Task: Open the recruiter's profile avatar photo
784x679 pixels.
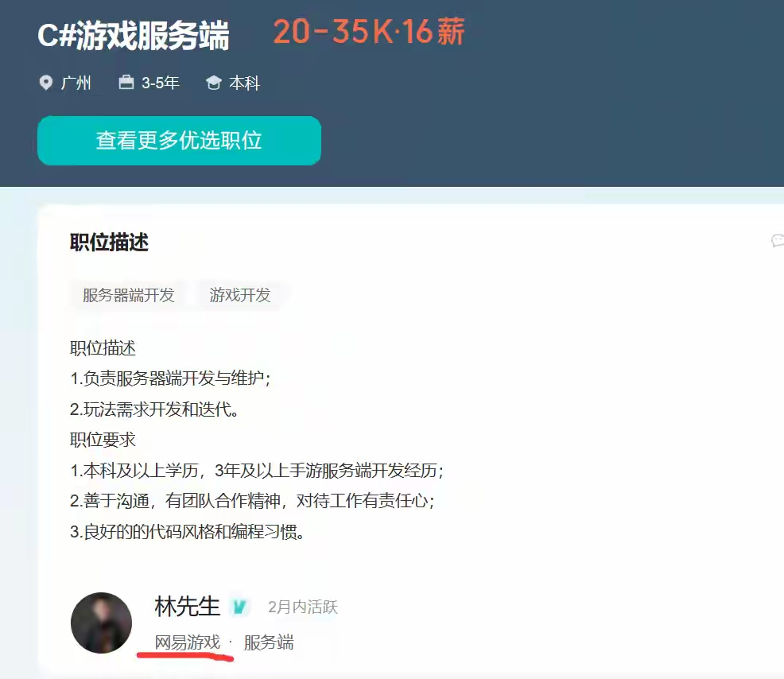Action: pos(102,623)
